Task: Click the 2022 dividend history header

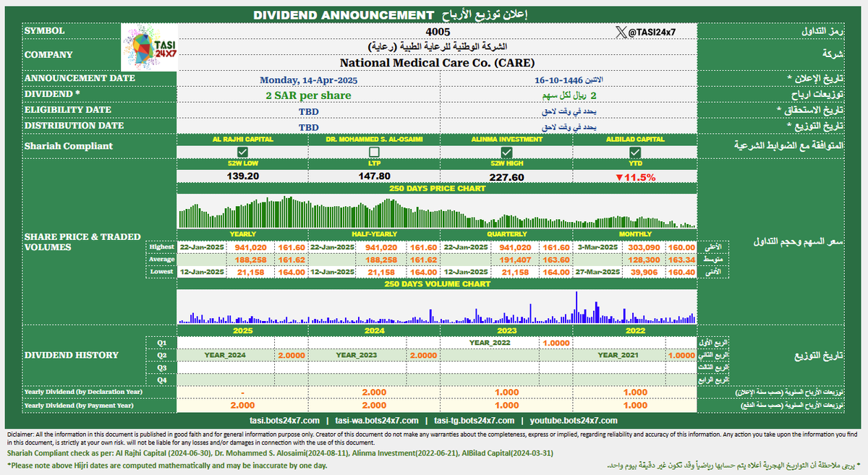Action: (x=634, y=330)
